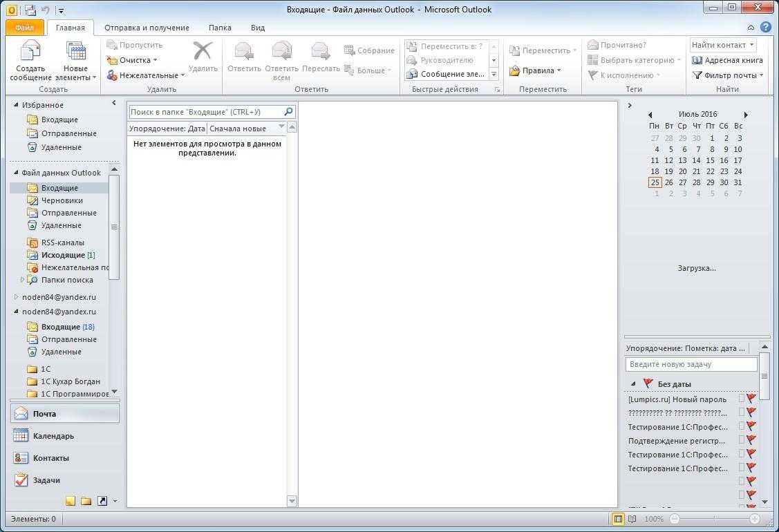Switch to the Отправка и получение tab
This screenshot has height=532, width=779.
pyautogui.click(x=147, y=28)
